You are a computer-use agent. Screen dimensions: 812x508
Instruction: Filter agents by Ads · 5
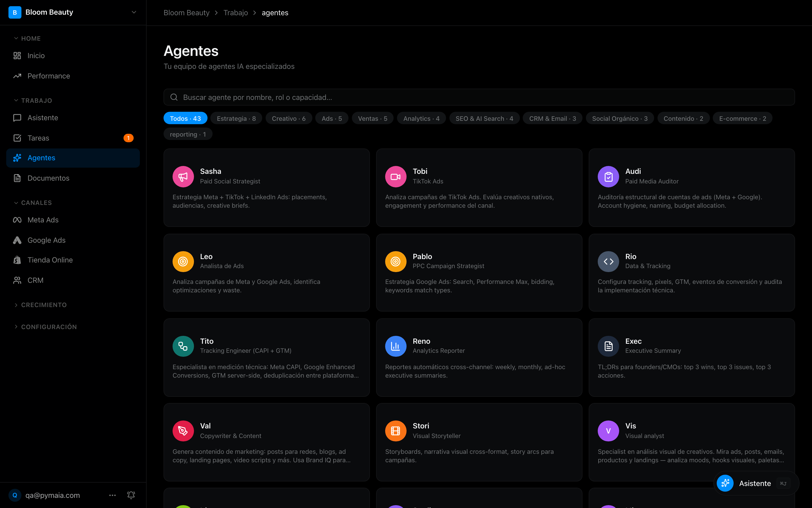click(332, 118)
